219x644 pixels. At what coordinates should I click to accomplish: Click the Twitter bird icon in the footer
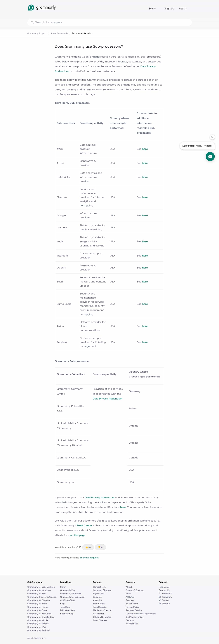tap(160, 600)
